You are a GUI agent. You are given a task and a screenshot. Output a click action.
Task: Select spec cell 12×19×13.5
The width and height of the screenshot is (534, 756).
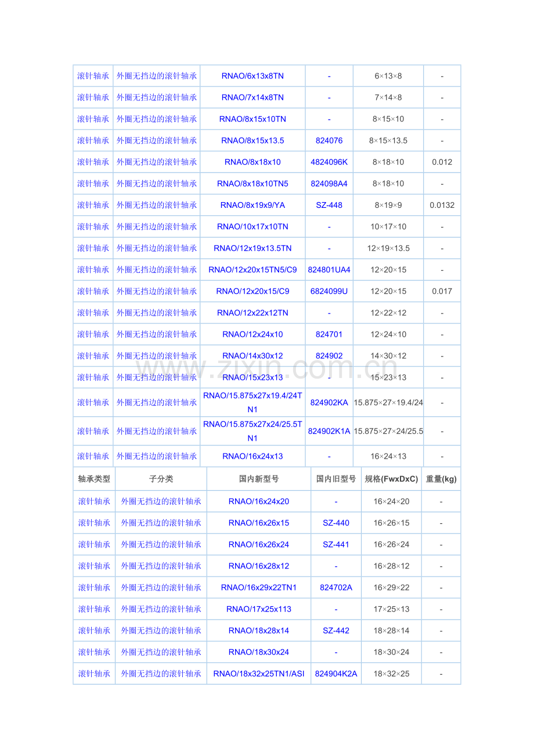(x=388, y=248)
